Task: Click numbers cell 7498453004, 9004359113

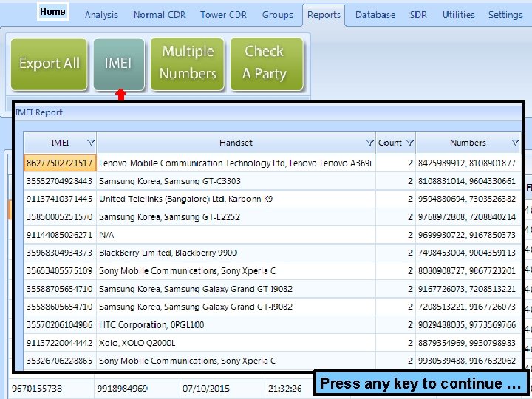Action: tap(468, 253)
